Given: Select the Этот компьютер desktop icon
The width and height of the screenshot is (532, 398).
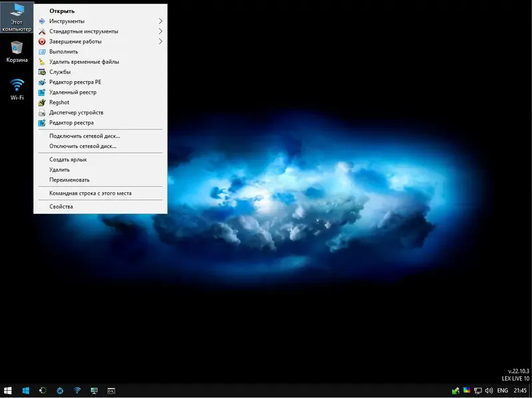Looking at the screenshot, I should (17, 17).
